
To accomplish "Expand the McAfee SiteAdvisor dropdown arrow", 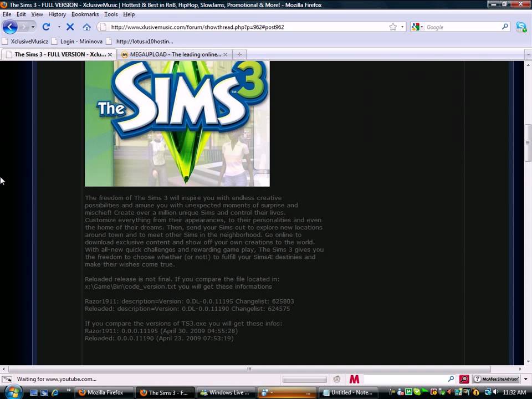I will point(526,379).
